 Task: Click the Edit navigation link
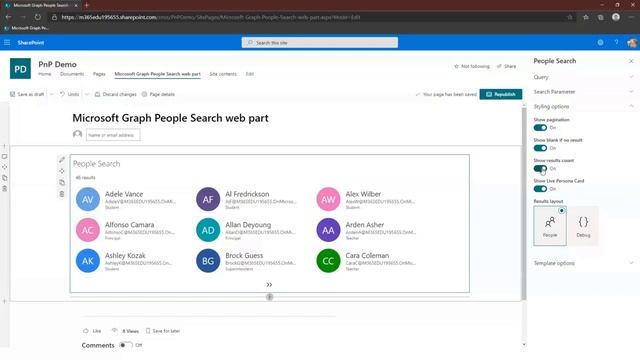pos(250,74)
